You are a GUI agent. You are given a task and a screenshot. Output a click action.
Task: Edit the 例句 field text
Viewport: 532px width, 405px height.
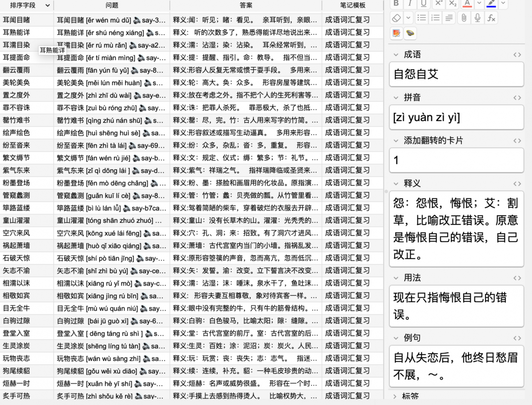[x=456, y=366]
